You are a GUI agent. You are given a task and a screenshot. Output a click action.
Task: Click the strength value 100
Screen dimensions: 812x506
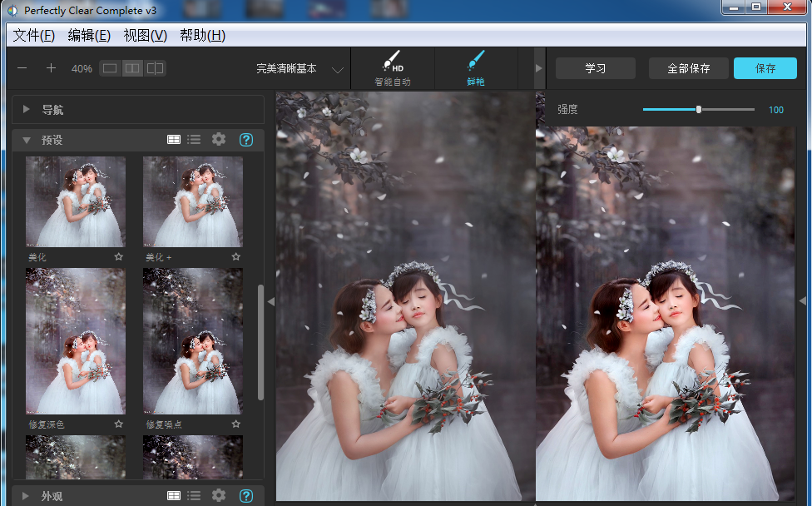coord(775,110)
